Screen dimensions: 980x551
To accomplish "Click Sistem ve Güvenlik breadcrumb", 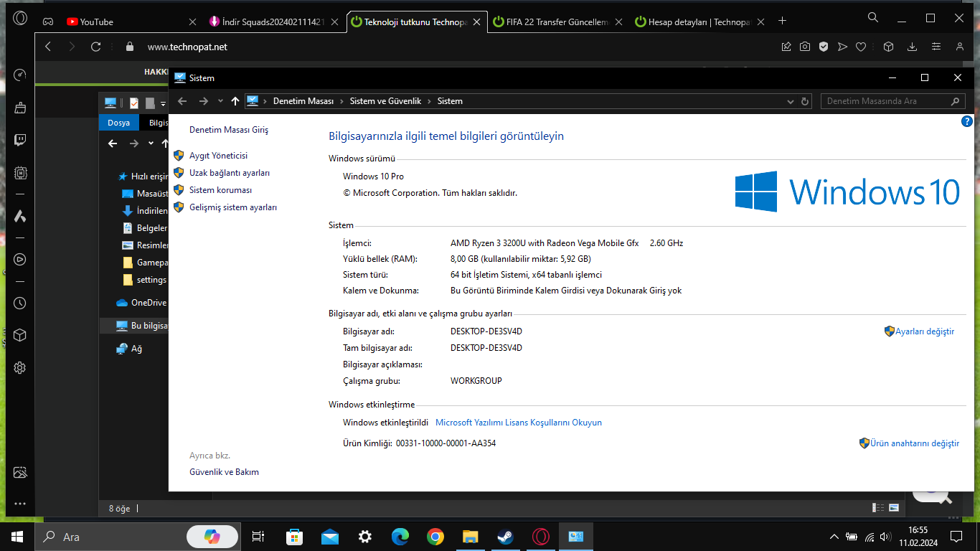I will point(385,101).
